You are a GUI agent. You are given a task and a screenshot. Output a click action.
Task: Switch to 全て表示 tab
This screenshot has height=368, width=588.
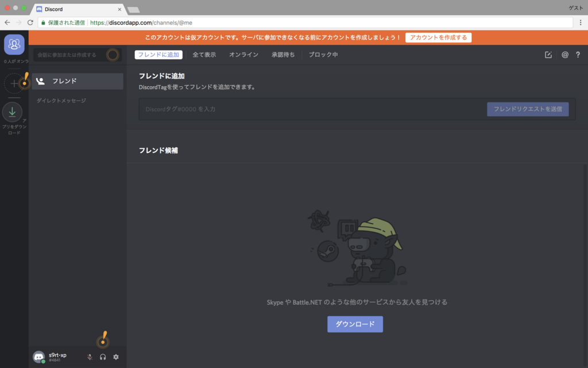(204, 55)
